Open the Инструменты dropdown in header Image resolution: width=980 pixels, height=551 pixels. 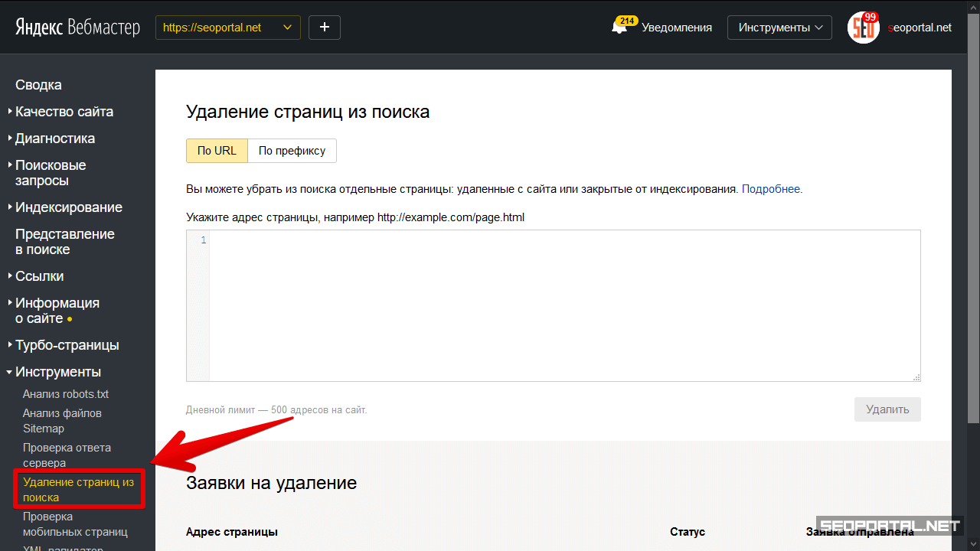tap(779, 28)
